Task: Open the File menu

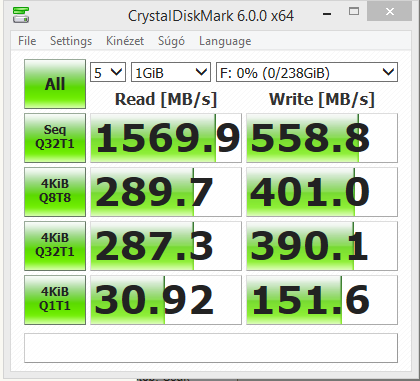Action: click(27, 41)
